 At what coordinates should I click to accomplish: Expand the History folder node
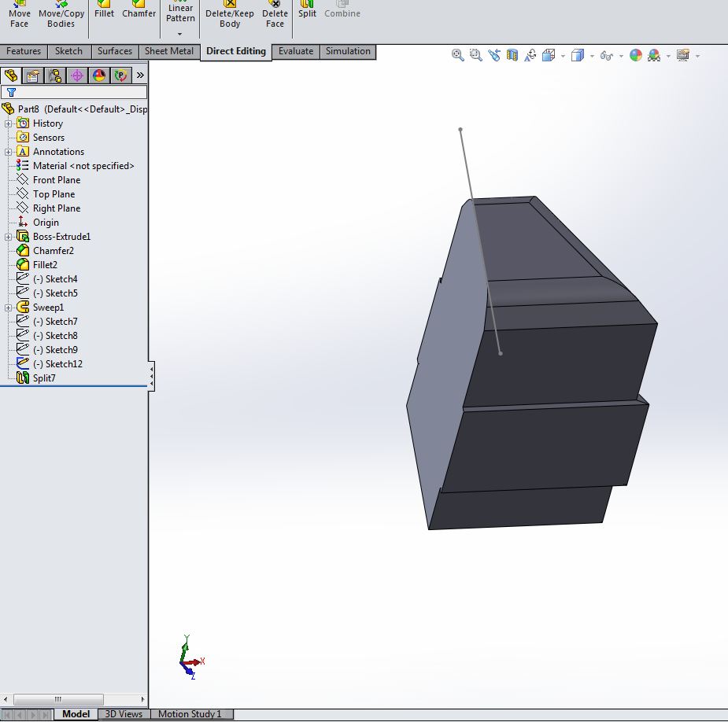tap(8, 123)
